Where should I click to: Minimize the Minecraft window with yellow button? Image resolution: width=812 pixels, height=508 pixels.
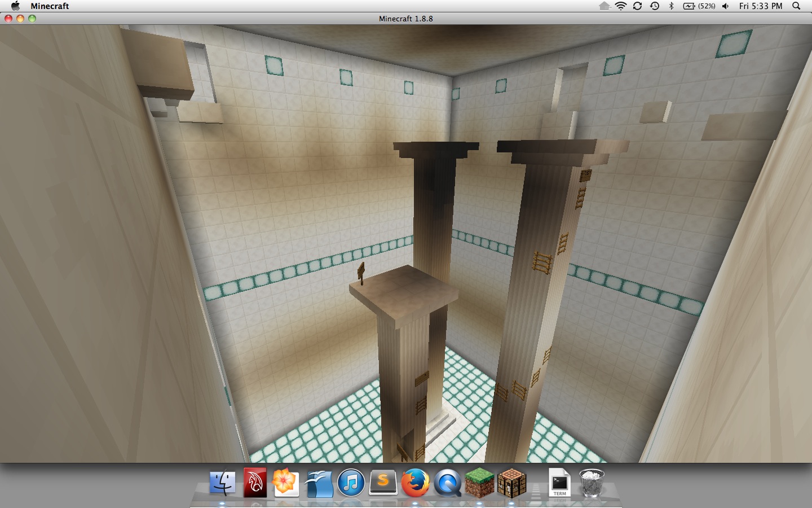[x=20, y=19]
